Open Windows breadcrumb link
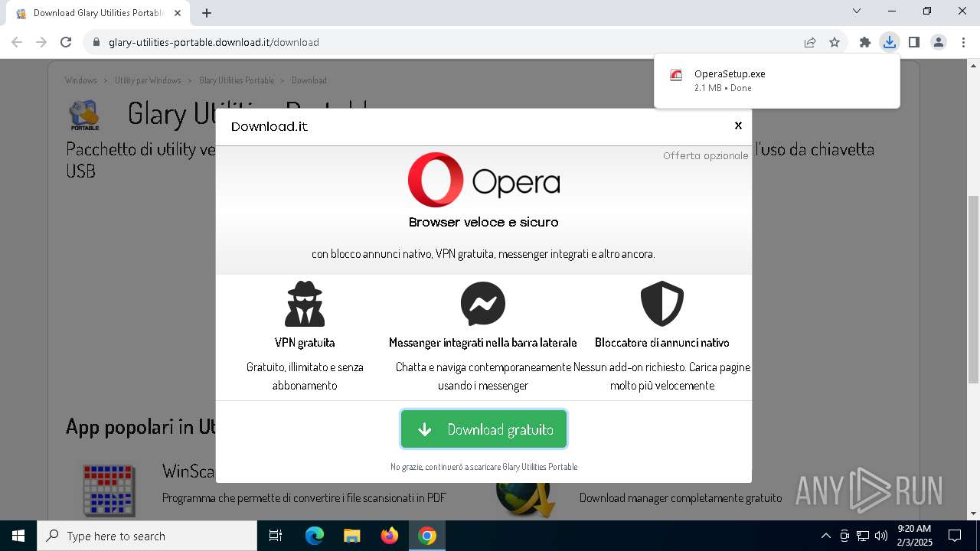Viewport: 980px width, 551px height. coord(81,80)
